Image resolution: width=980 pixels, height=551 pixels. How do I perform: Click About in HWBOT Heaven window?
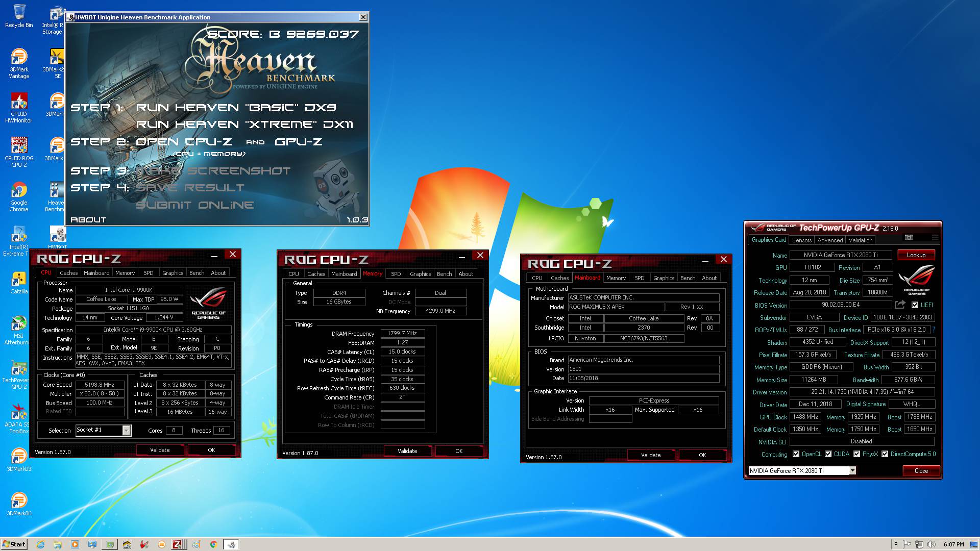tap(88, 220)
